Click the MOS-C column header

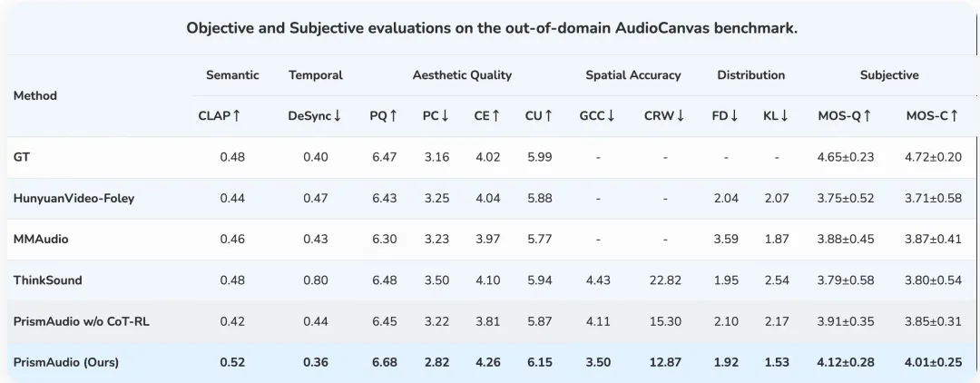(933, 116)
